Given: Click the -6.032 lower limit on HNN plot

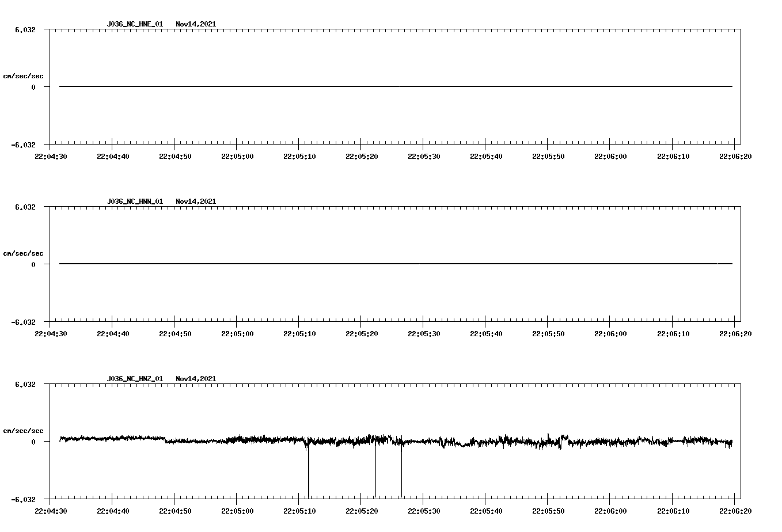Looking at the screenshot, I should click(x=24, y=322).
